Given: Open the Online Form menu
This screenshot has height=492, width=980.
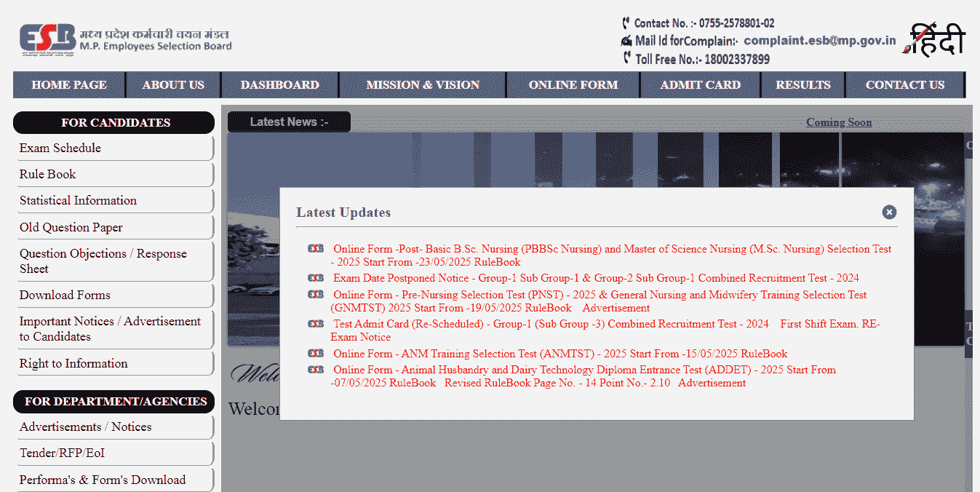Looking at the screenshot, I should (x=573, y=85).
